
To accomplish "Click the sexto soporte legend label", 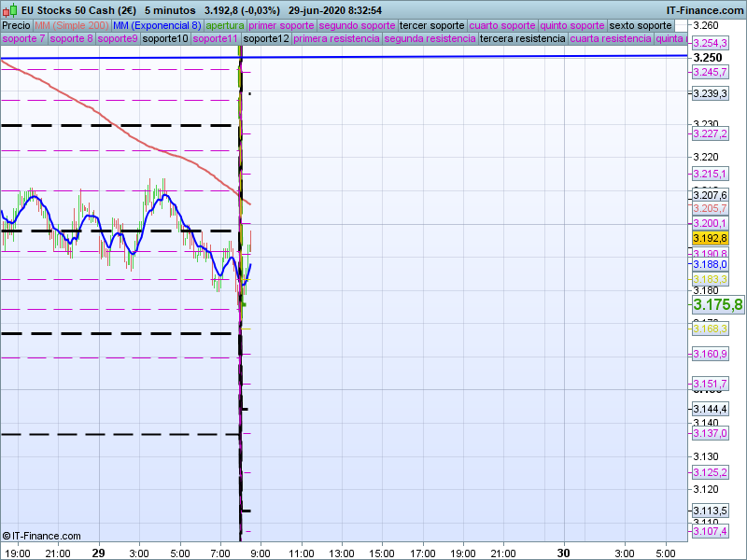I will point(641,25).
